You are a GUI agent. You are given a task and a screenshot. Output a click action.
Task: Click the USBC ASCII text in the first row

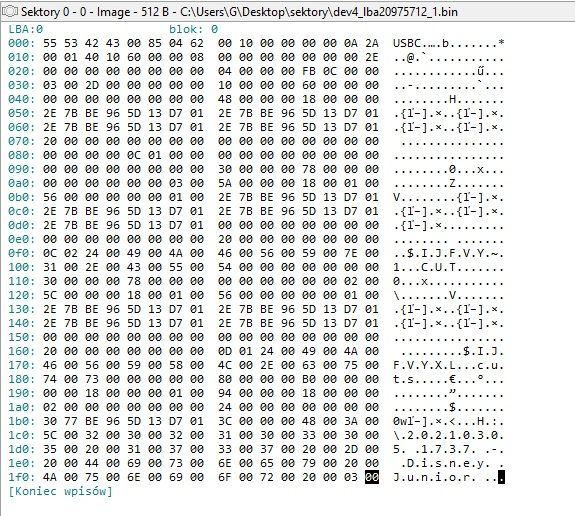click(x=407, y=43)
